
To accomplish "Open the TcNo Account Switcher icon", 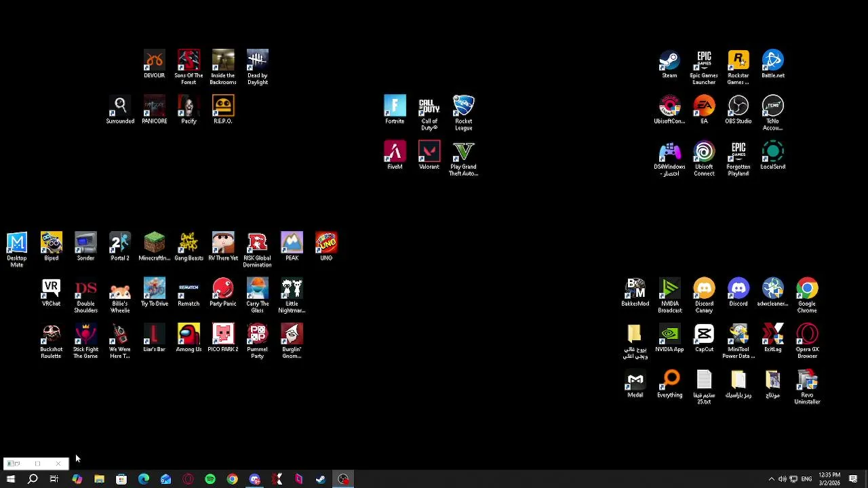I will coord(773,113).
